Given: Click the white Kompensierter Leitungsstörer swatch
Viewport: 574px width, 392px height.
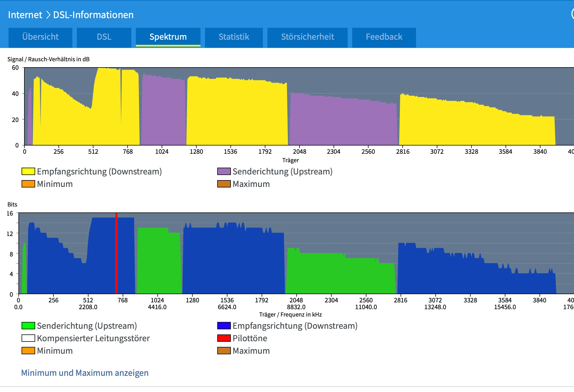Looking at the screenshot, I should (28, 338).
